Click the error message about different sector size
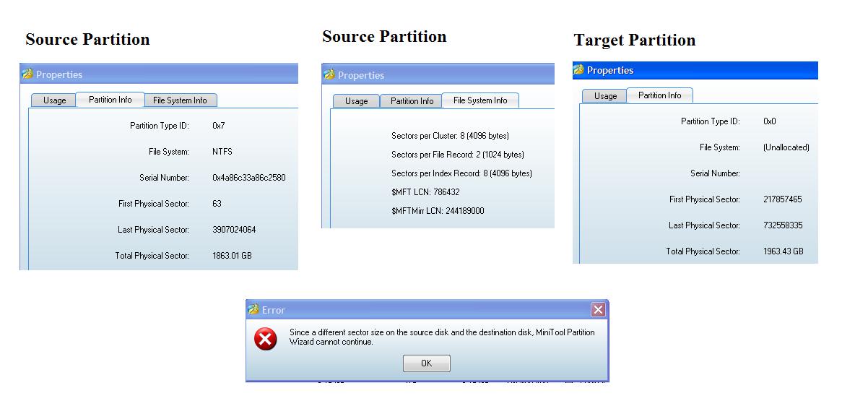Screen dimensions: 868x414 [442, 337]
